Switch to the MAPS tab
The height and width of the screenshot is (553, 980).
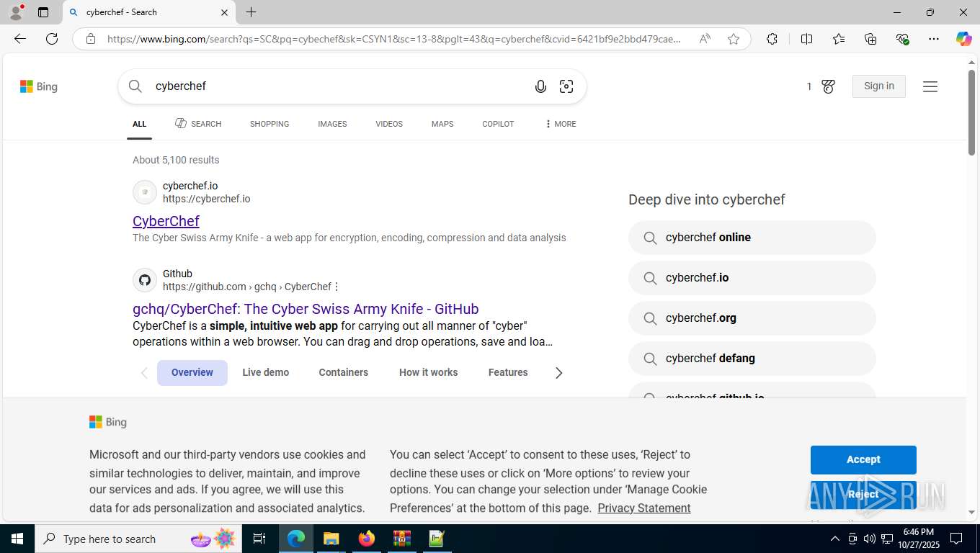(x=442, y=124)
